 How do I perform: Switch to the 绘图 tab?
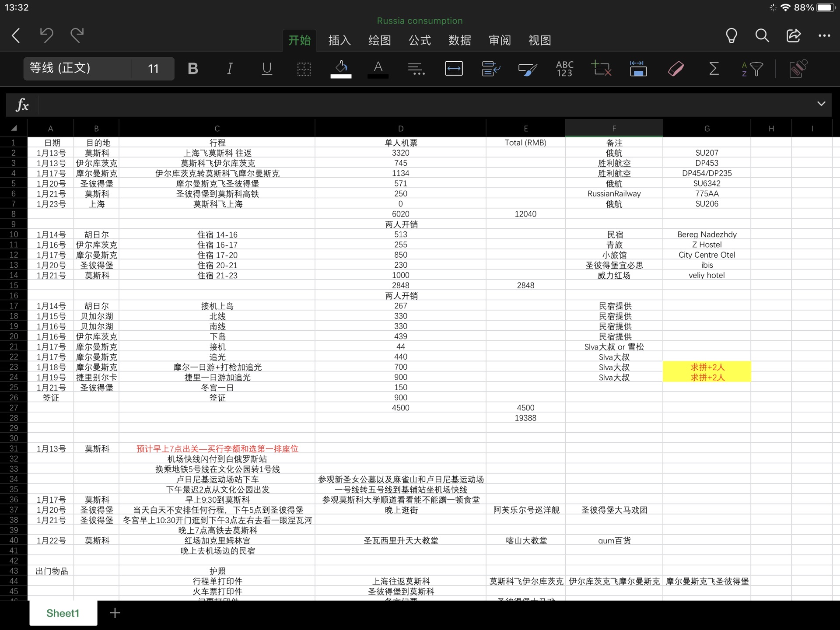click(x=380, y=40)
